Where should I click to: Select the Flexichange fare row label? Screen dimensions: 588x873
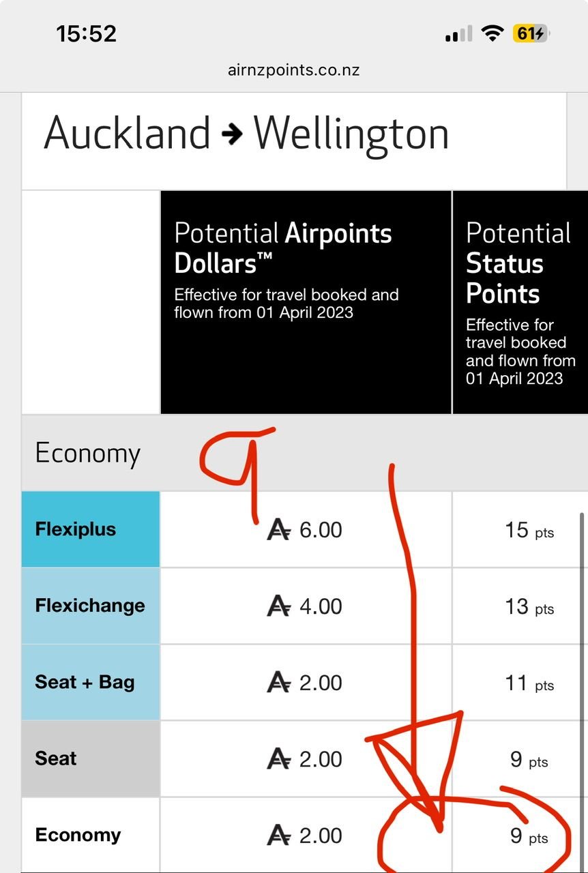pos(91,606)
